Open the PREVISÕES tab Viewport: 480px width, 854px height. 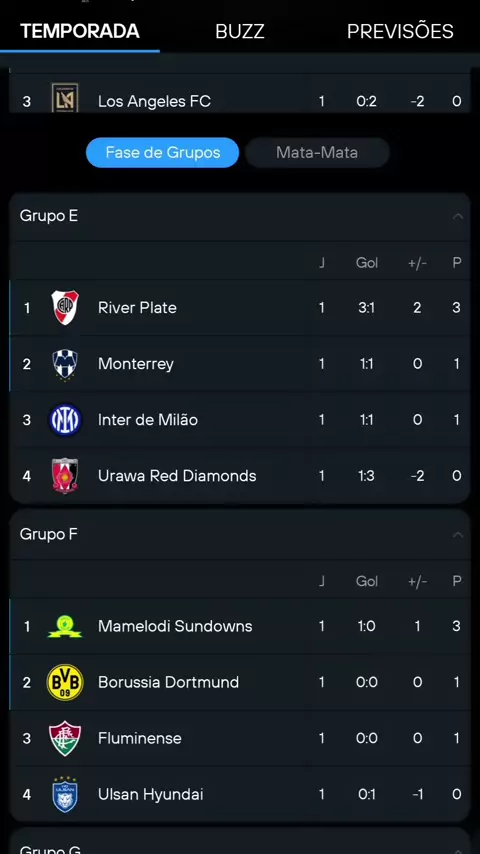(x=400, y=32)
